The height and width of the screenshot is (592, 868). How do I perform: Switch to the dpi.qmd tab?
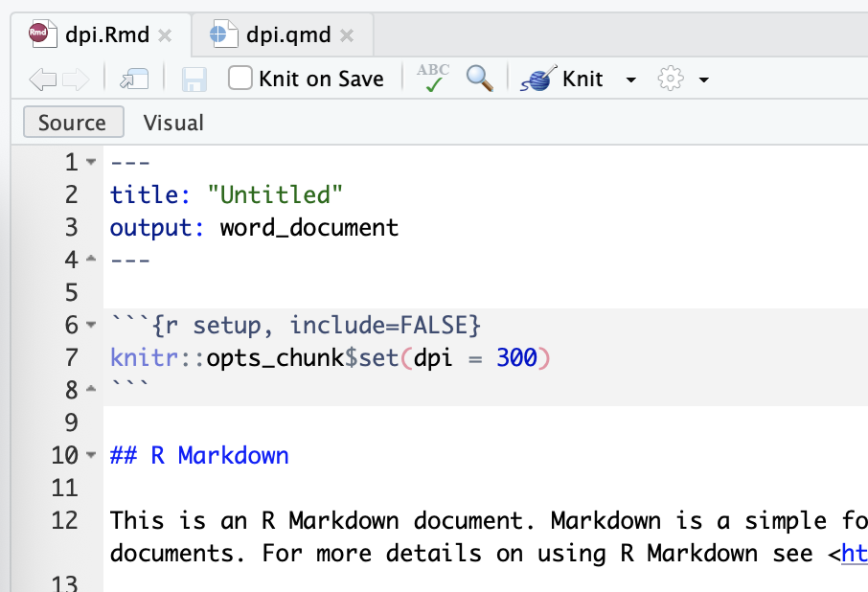click(287, 34)
